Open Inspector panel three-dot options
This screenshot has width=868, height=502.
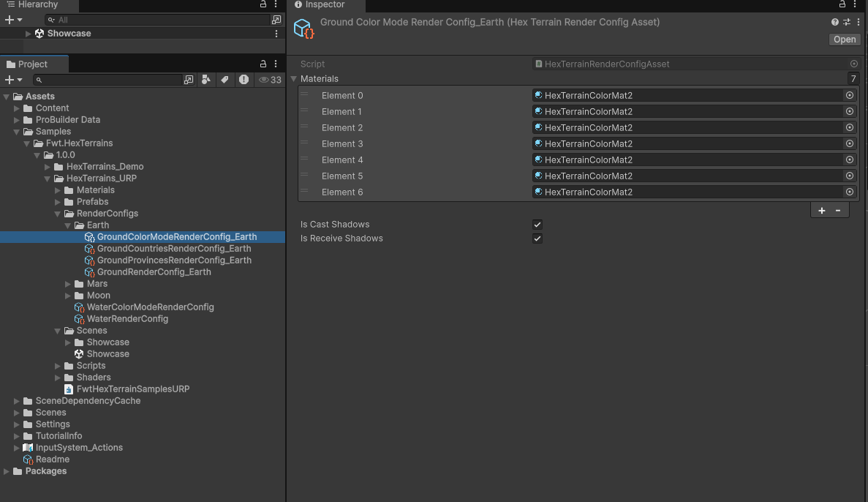855,4
